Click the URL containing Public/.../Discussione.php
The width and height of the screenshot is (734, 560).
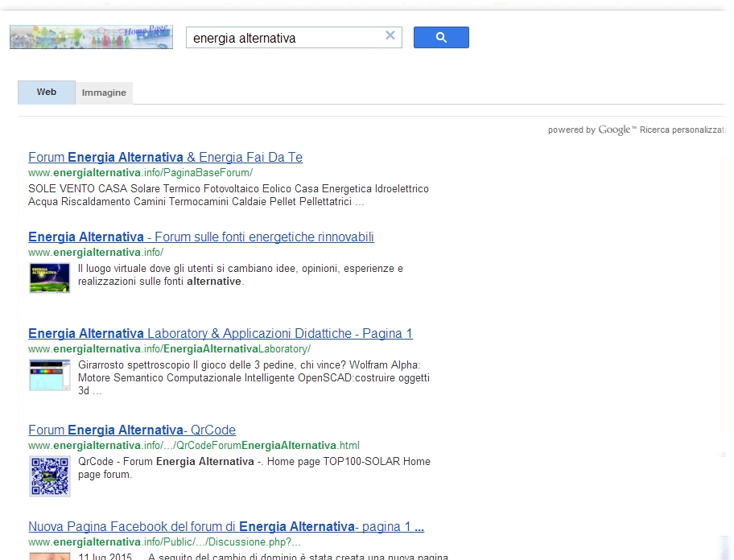point(164,541)
